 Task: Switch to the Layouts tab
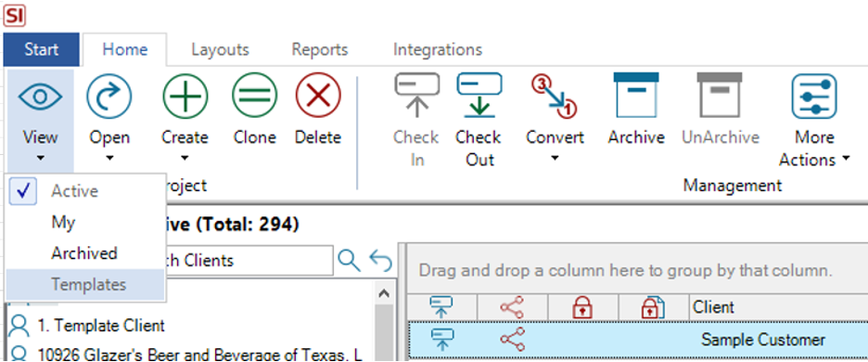coord(221,49)
